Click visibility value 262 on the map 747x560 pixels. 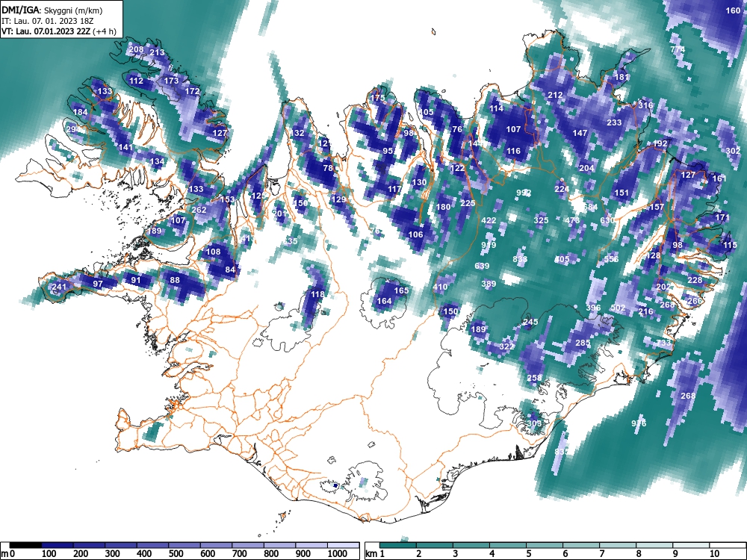click(x=199, y=210)
